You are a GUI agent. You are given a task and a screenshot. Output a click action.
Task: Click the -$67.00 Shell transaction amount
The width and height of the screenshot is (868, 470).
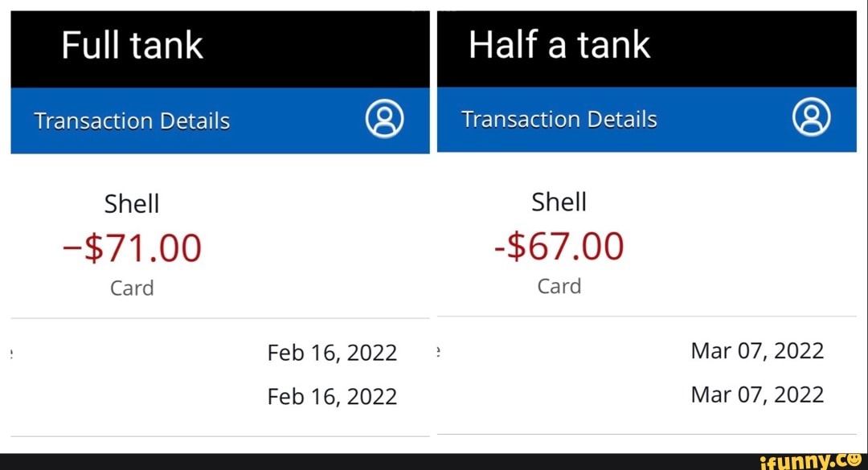coord(559,245)
